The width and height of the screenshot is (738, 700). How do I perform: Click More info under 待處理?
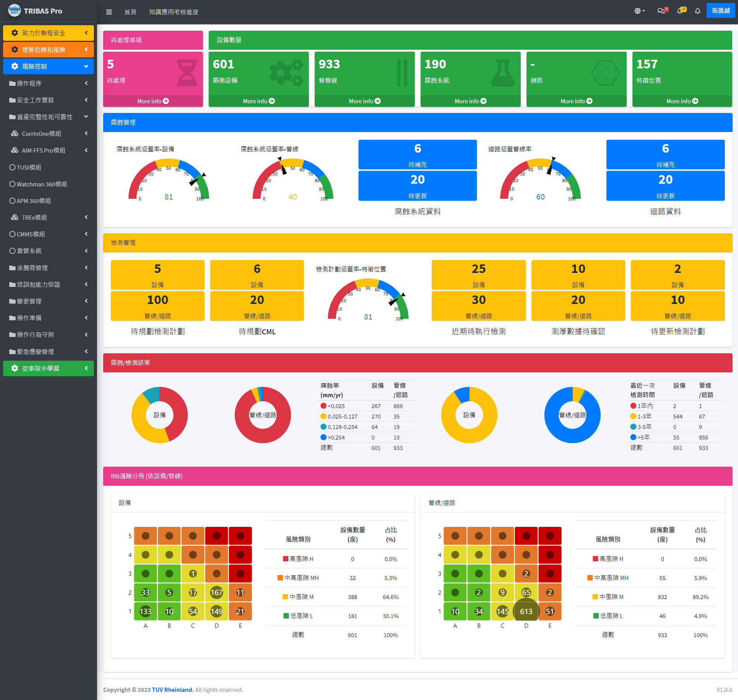point(153,101)
